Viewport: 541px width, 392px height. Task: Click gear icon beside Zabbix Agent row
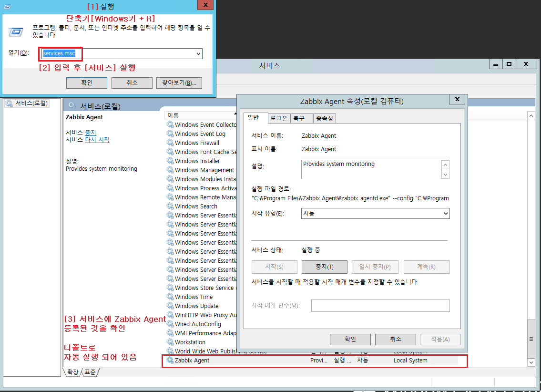tap(170, 360)
